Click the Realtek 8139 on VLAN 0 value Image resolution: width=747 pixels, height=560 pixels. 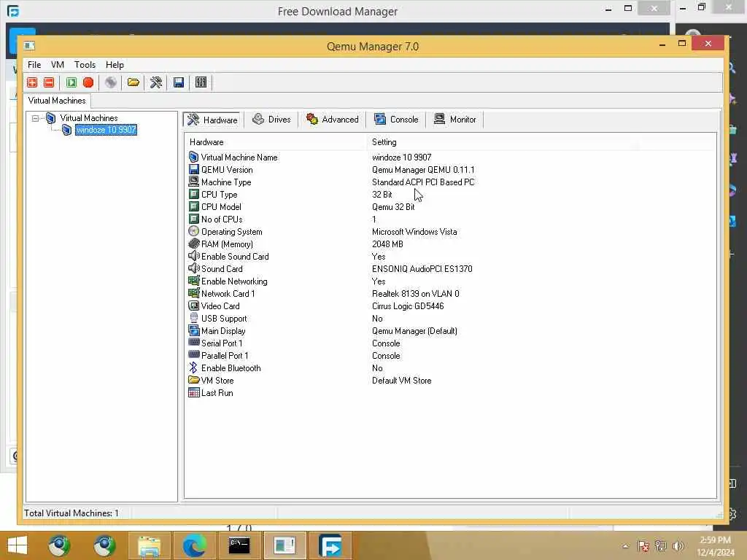click(x=415, y=293)
